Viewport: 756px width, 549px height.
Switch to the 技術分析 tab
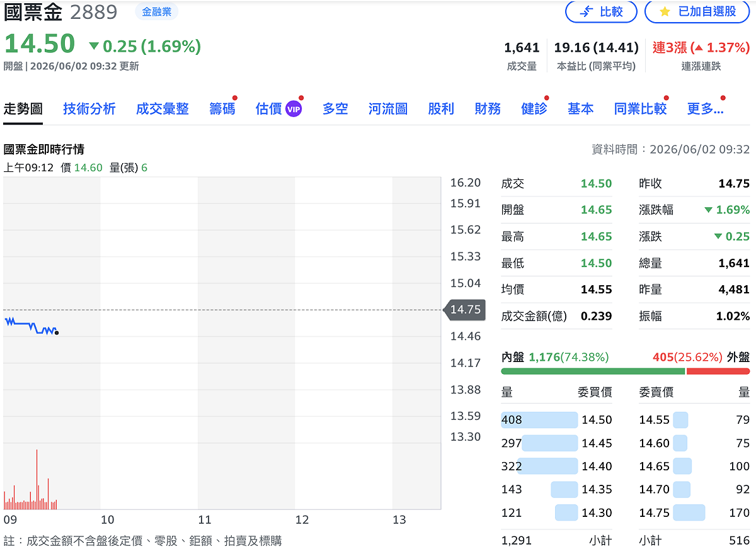coord(89,109)
